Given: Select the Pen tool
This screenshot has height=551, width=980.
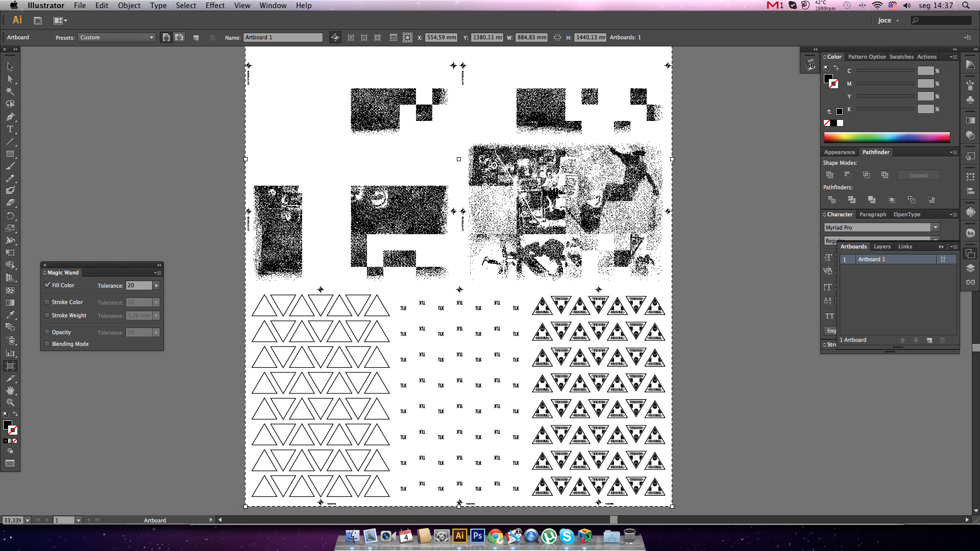Looking at the screenshot, I should [10, 117].
